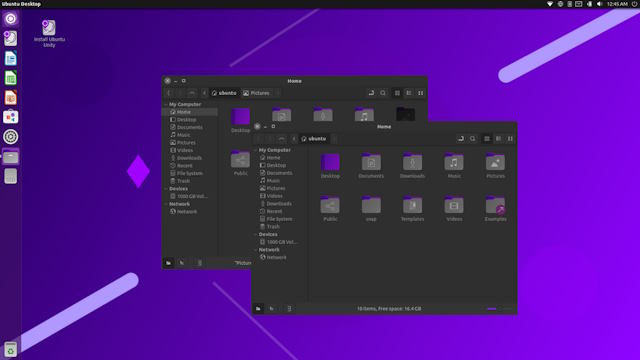The width and height of the screenshot is (640, 360).
Task: Adjust zoom slider in front window status bar
Action: (x=500, y=309)
